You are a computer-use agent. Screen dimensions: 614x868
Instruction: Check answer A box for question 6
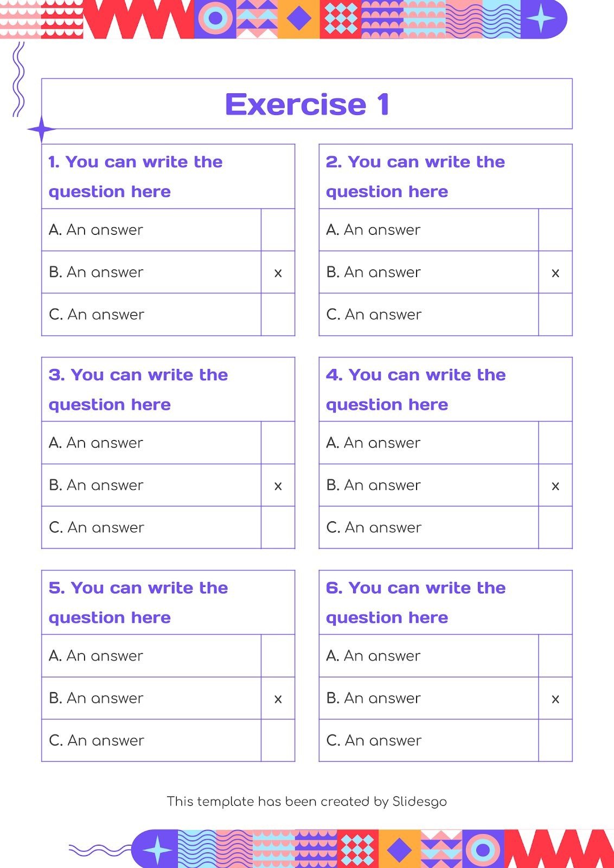(555, 656)
